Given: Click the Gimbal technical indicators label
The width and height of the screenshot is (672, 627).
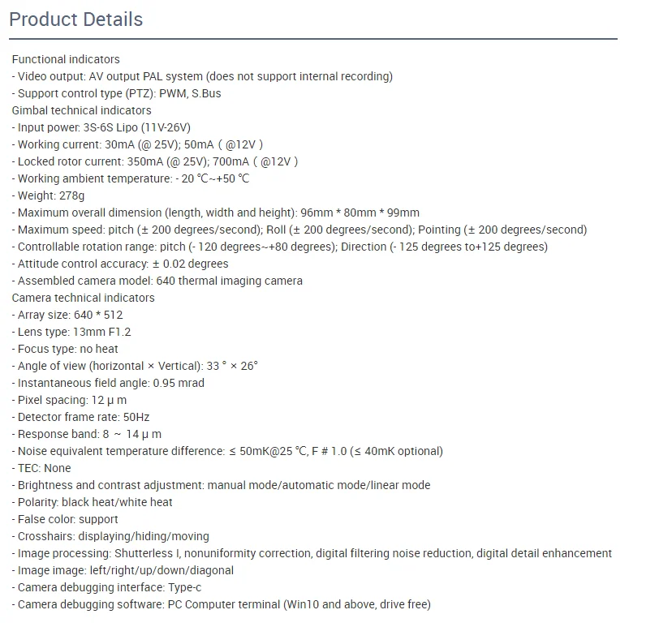Looking at the screenshot, I should (81, 110).
